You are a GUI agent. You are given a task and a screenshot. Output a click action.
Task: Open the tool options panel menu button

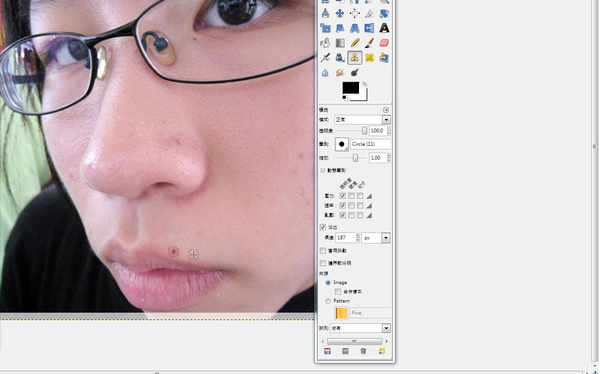[386, 110]
